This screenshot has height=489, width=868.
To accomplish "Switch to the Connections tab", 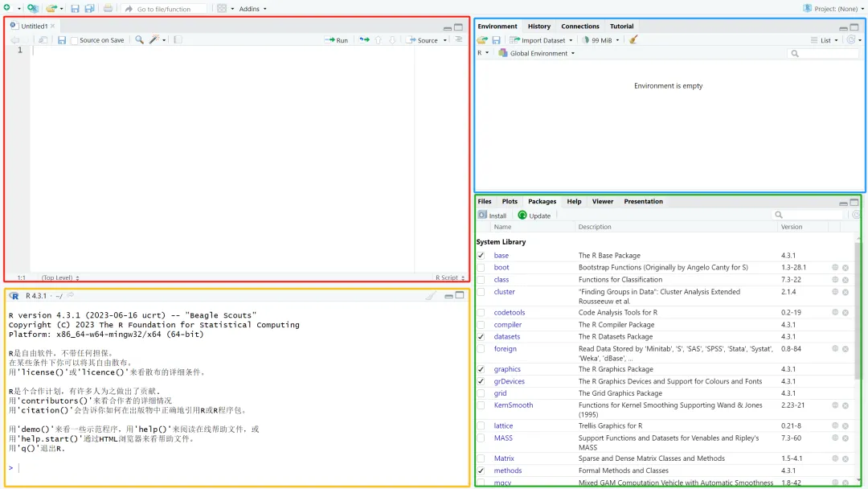I will click(579, 26).
